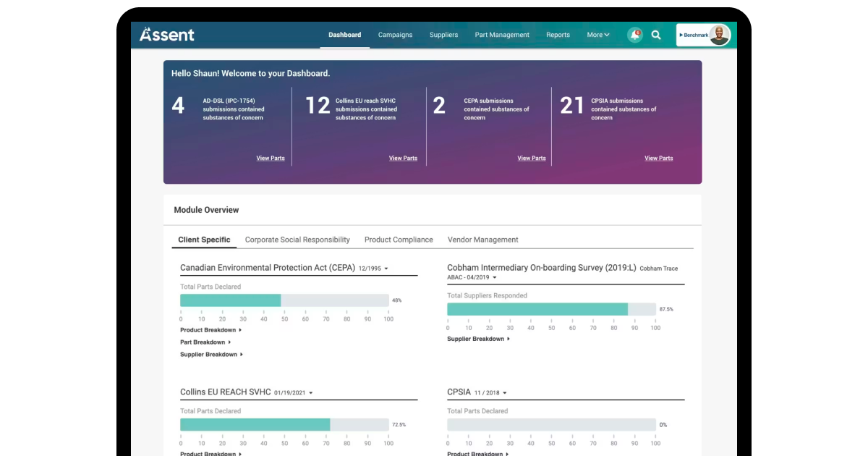Open the Cobham ABAC - 04/2019 dropdown
Screen dimensions: 868x456
[x=471, y=277]
